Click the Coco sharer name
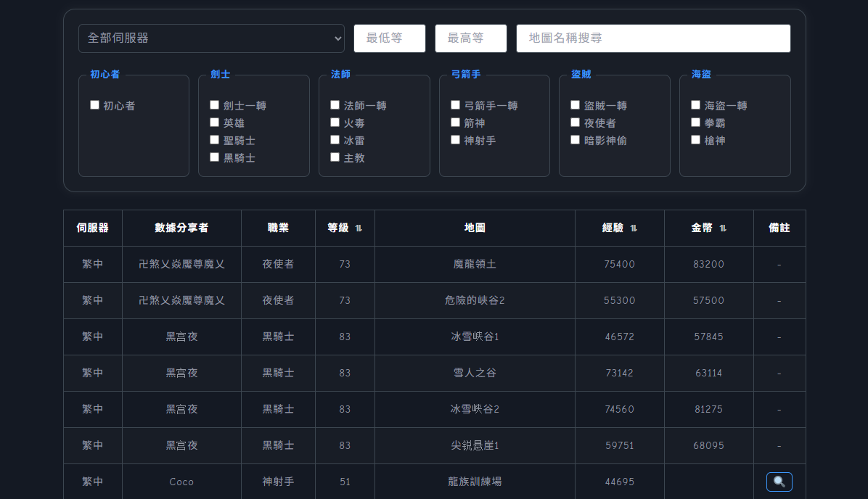This screenshot has height=499, width=868. pyautogui.click(x=181, y=482)
